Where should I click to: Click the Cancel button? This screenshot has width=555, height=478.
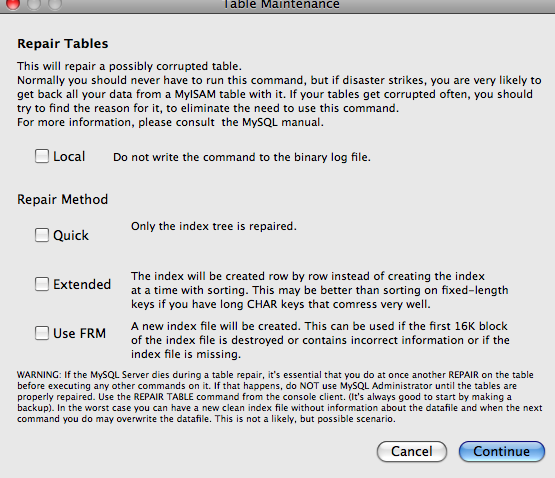412,451
